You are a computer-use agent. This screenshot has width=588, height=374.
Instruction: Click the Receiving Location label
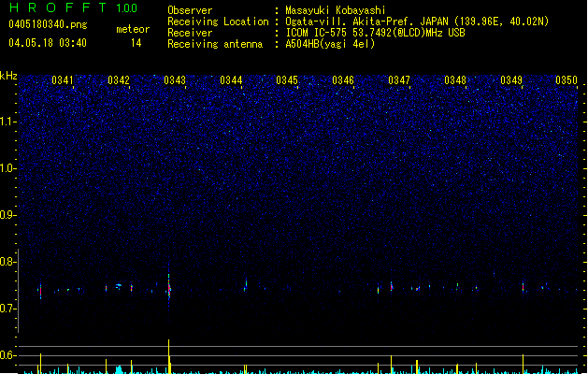tap(218, 22)
